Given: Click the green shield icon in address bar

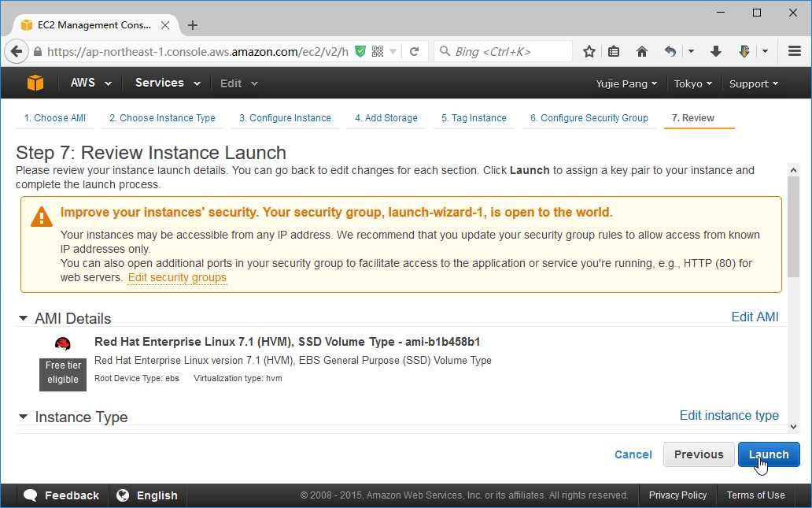Looking at the screenshot, I should pos(360,51).
